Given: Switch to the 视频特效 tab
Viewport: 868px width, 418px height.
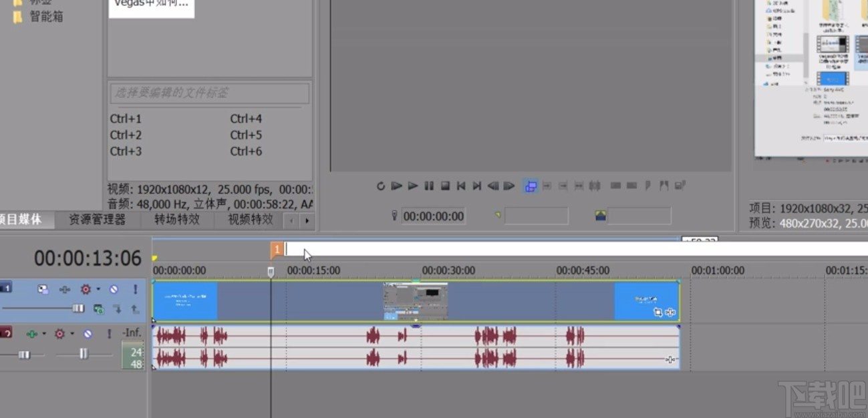Looking at the screenshot, I should [x=251, y=219].
